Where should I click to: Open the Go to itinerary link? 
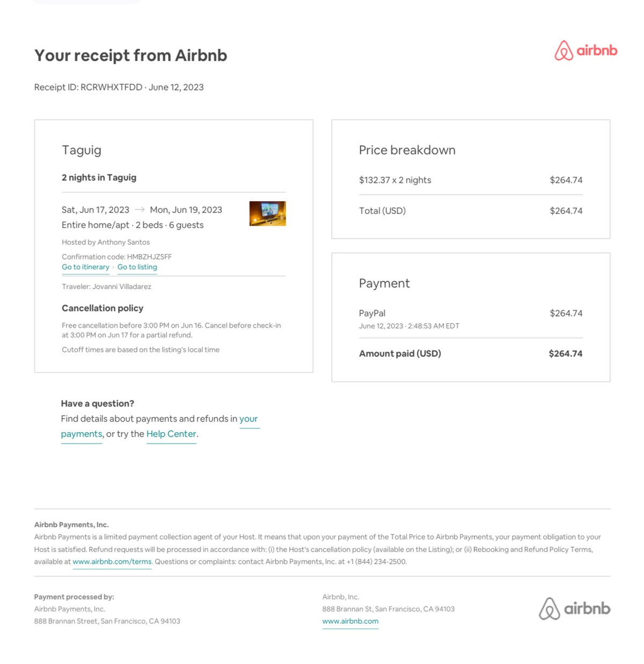coord(85,267)
